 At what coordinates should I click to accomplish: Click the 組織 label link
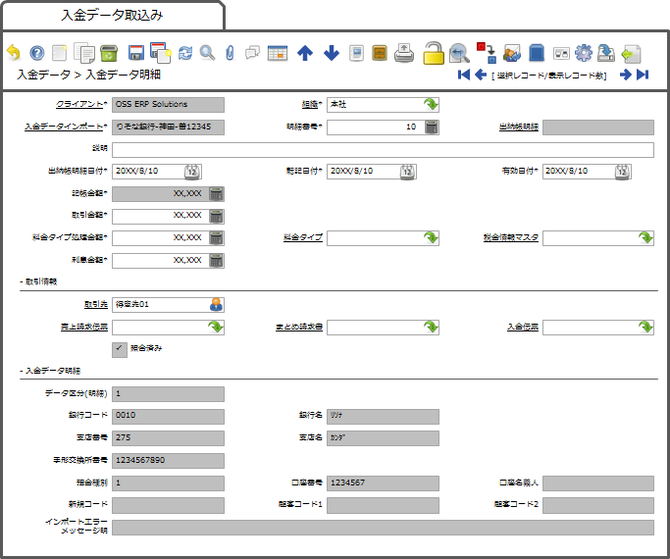pos(310,104)
